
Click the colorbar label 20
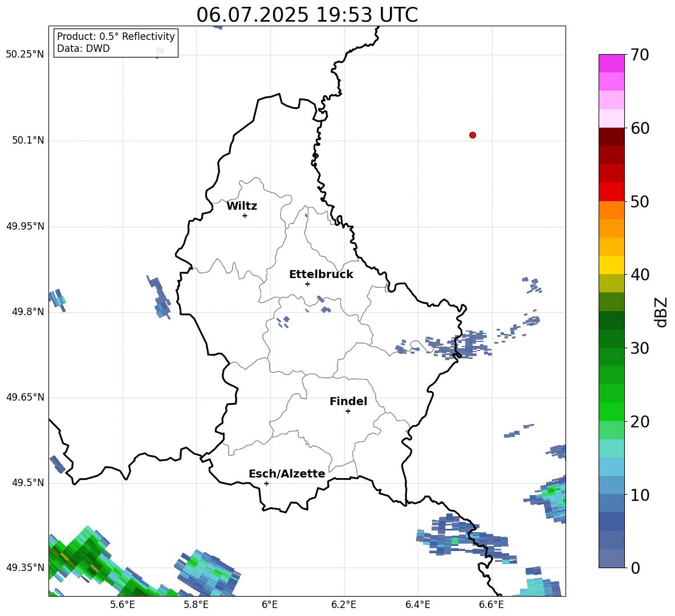click(x=640, y=422)
